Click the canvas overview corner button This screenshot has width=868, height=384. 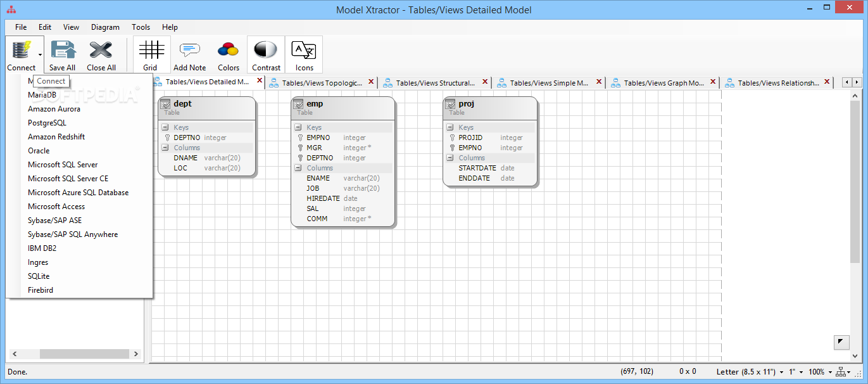point(841,342)
